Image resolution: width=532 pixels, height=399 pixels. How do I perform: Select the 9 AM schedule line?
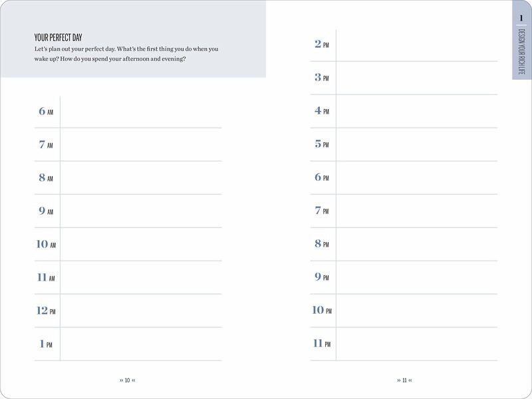[141, 211]
